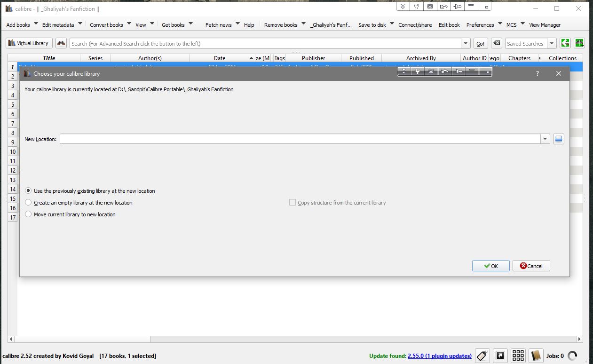Click pin icon on main calibre title bar
Viewport: 593px width, 364px height.
[x=457, y=7]
